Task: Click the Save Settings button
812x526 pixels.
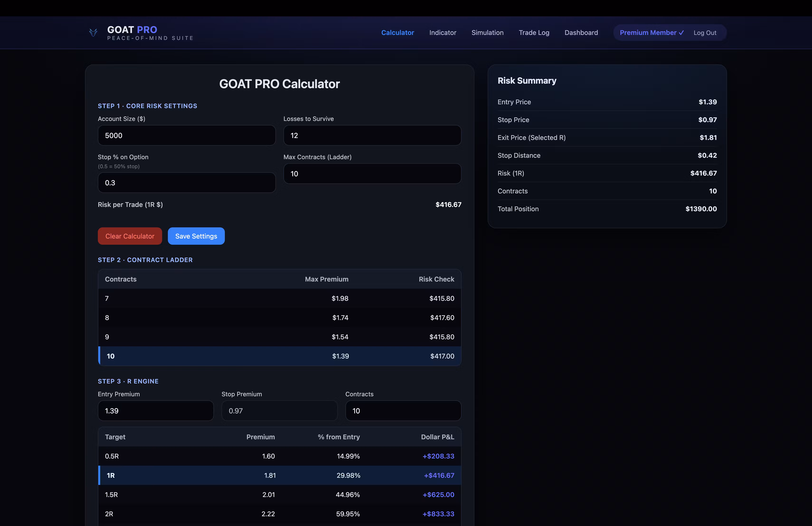Action: pyautogui.click(x=196, y=236)
